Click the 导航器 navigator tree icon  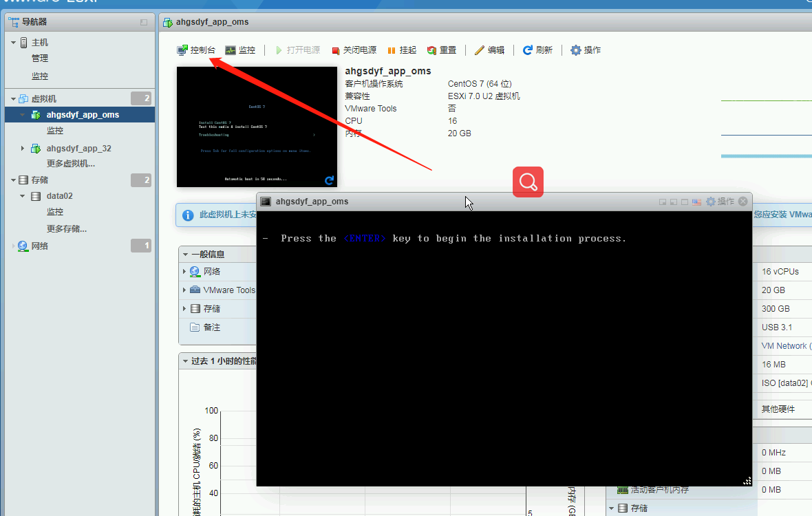point(14,22)
